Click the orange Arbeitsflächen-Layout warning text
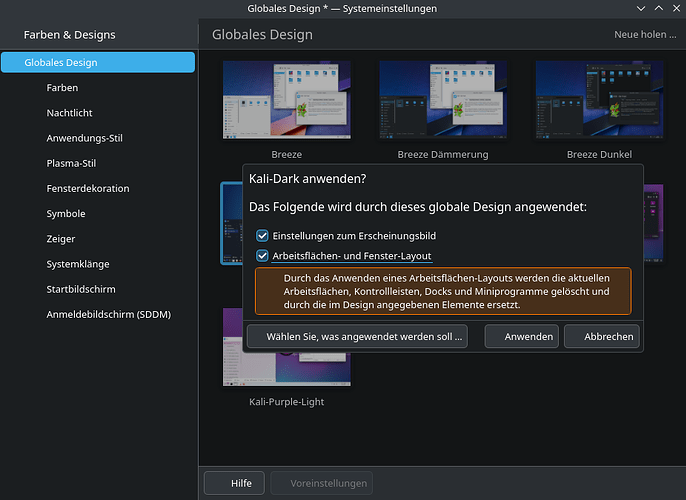686x500 pixels. (x=446, y=291)
